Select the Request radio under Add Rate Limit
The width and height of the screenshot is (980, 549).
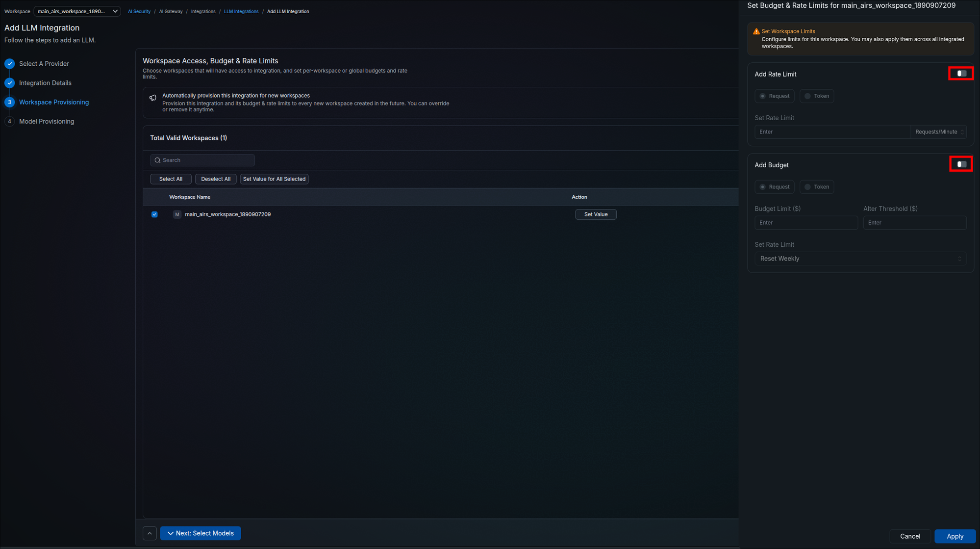click(x=774, y=96)
